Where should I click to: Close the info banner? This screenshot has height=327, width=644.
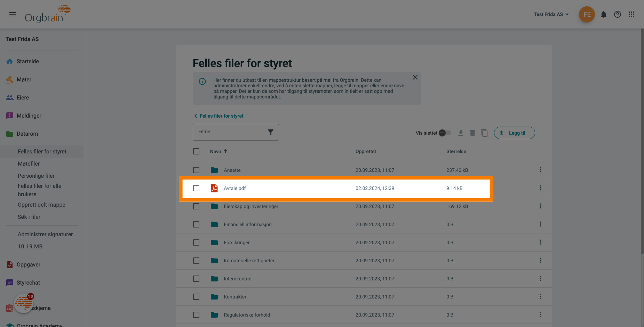(415, 77)
